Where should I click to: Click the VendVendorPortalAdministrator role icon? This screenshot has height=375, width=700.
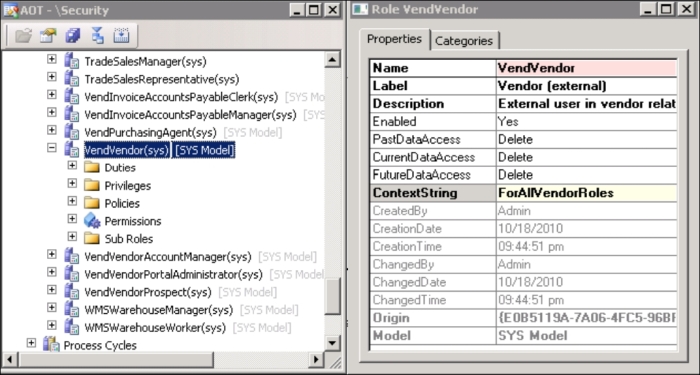click(71, 274)
